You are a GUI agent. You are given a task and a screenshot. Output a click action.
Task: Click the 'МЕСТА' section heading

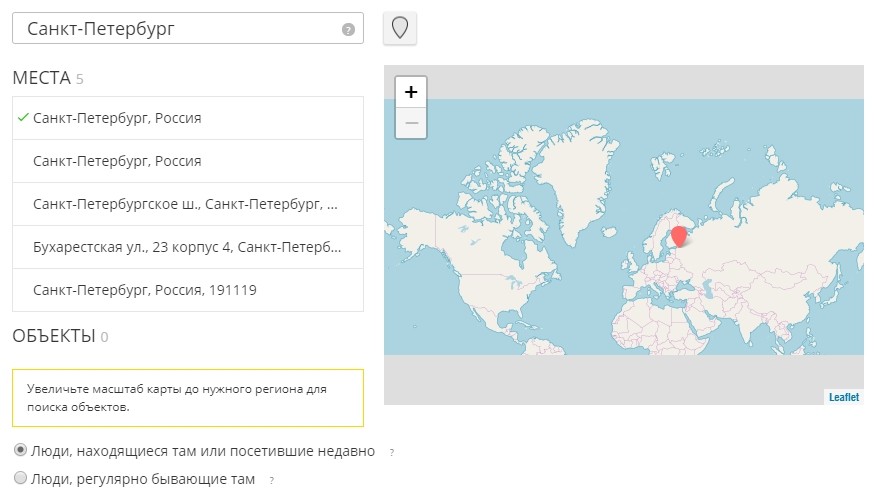[42, 78]
